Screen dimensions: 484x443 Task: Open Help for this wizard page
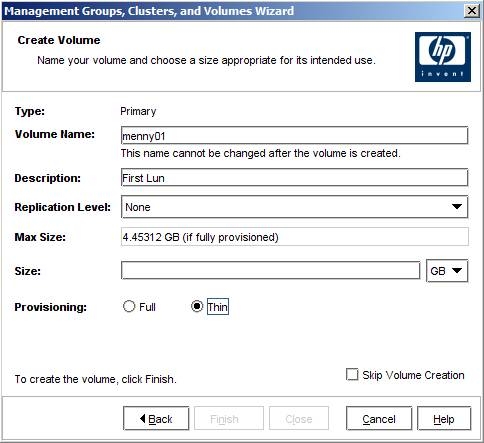click(x=444, y=418)
